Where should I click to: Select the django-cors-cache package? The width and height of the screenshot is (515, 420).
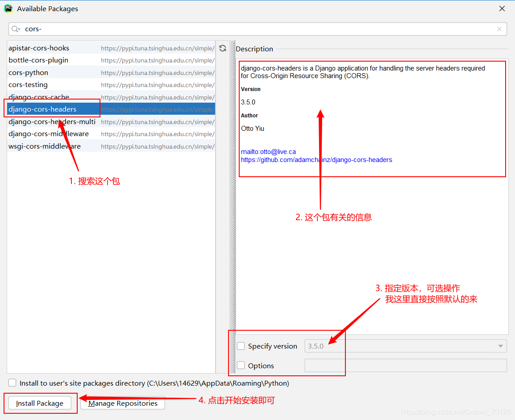[x=111, y=97]
